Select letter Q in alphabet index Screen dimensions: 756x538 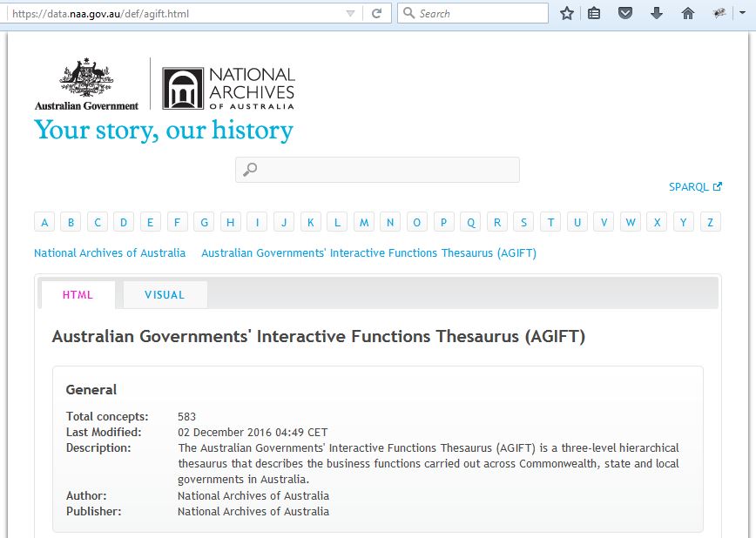coord(470,222)
